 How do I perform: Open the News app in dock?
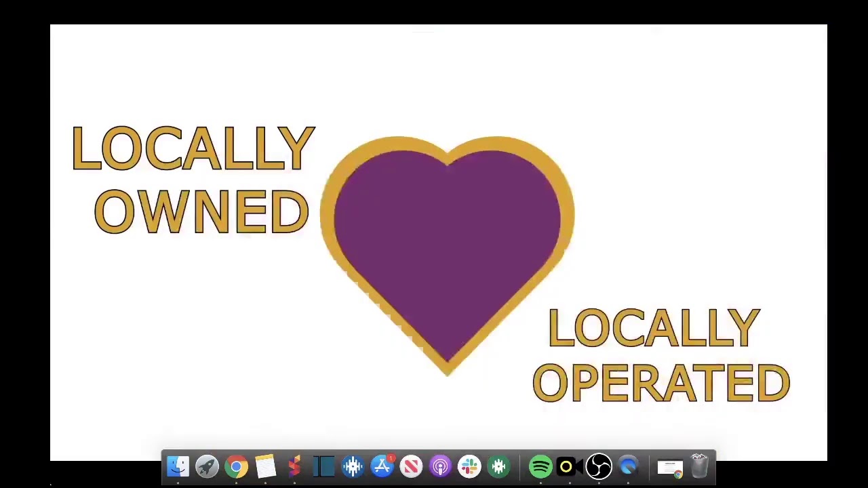411,466
